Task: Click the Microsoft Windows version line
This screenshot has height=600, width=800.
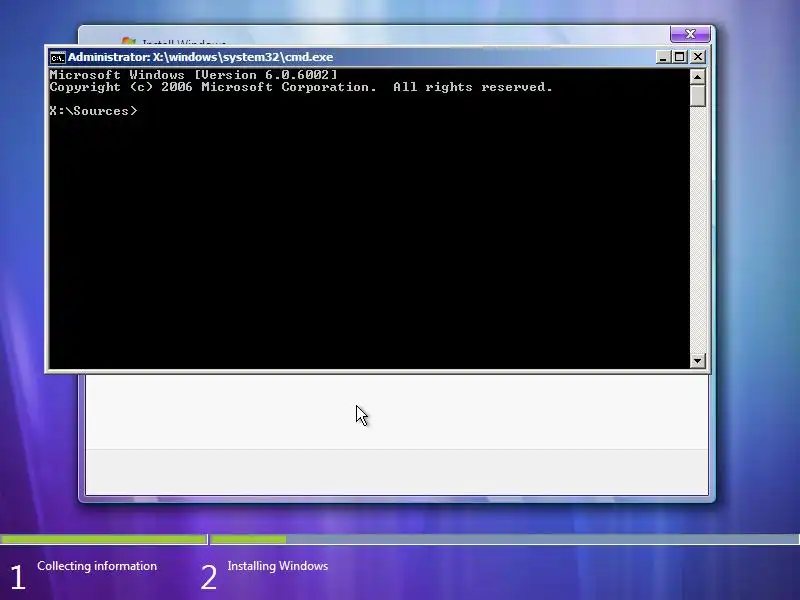Action: (193, 75)
